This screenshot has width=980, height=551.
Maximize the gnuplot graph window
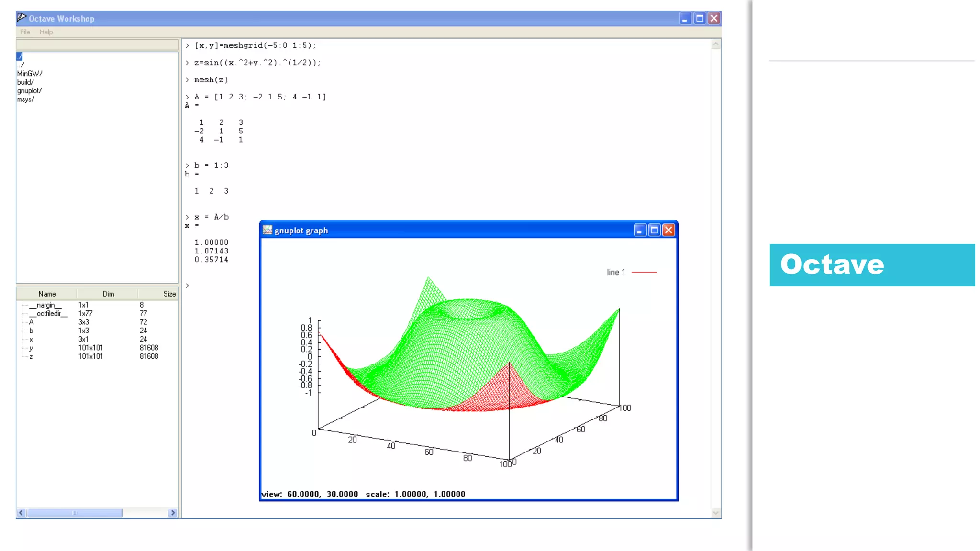coord(654,231)
